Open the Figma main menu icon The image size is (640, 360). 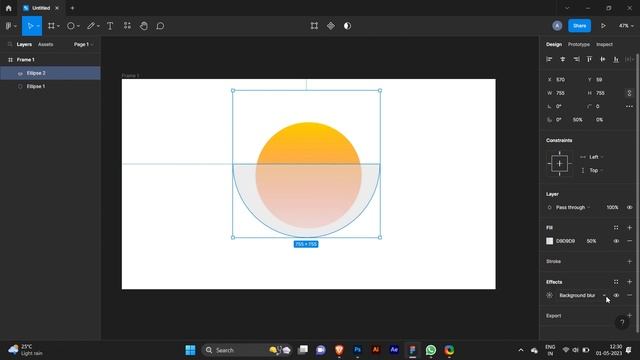coord(9,26)
